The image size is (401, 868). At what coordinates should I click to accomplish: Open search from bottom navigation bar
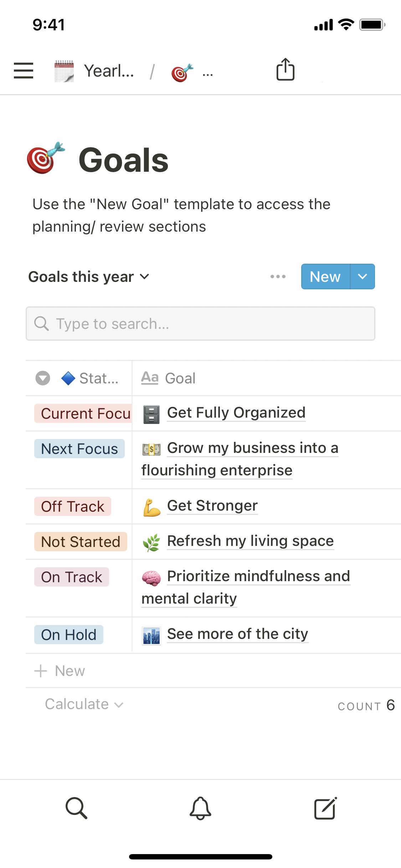point(76,808)
